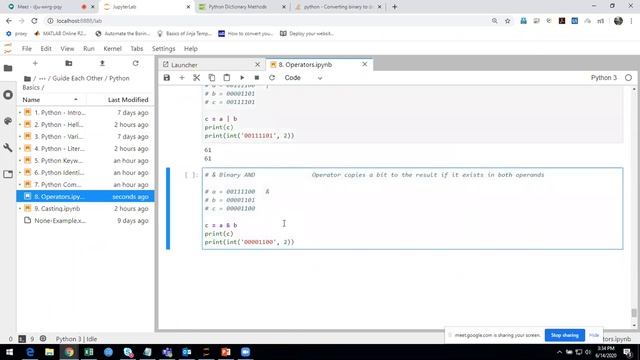Run the selected cell with the play icon
Screen dimensions: 640x360
click(242, 78)
